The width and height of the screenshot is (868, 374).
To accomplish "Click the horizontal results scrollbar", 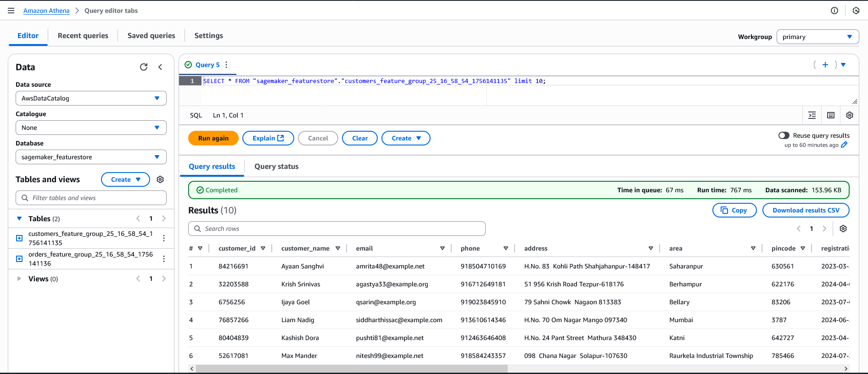I will pos(352,368).
